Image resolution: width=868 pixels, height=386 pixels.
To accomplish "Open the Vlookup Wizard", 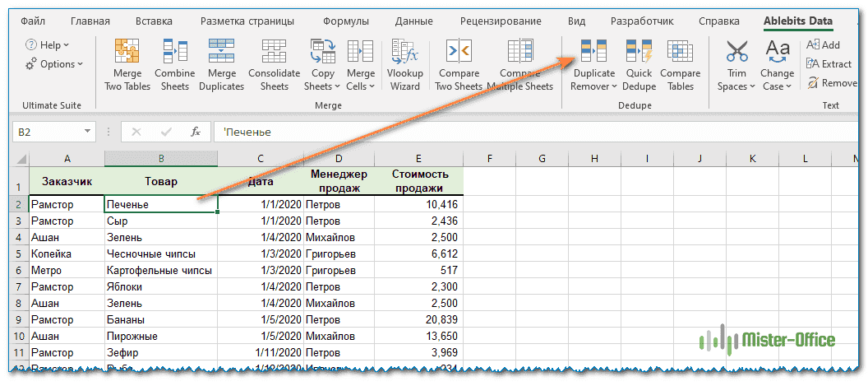I will [x=404, y=53].
